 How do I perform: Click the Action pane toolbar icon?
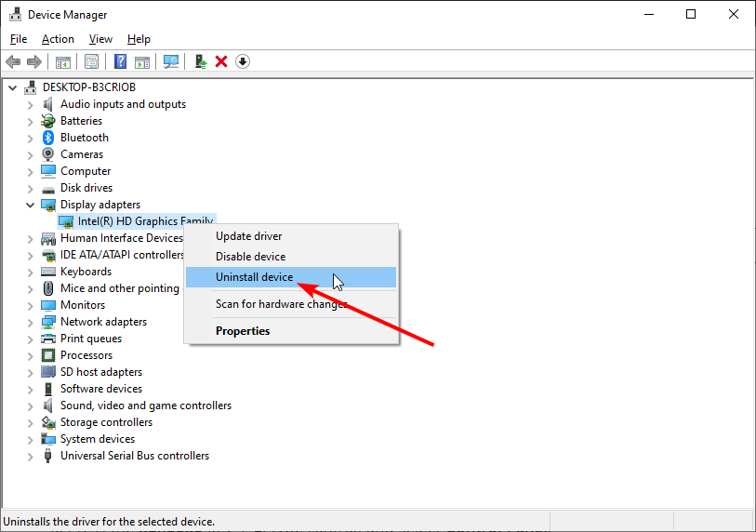click(142, 61)
